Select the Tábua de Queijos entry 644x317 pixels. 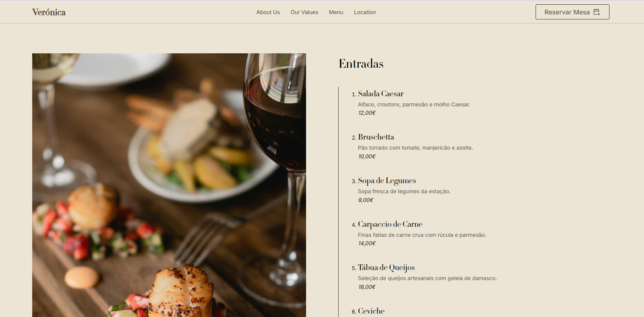386,268
